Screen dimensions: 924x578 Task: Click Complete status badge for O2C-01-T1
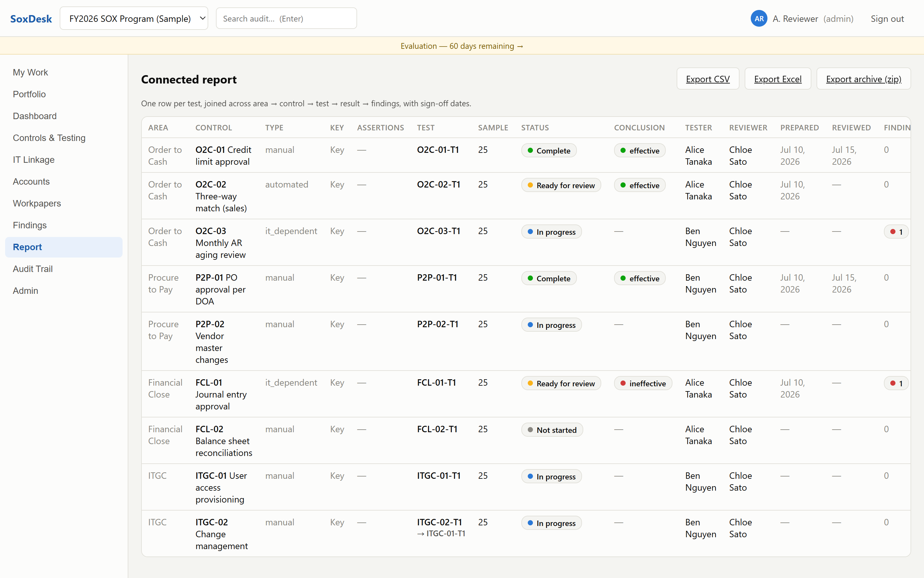549,150
